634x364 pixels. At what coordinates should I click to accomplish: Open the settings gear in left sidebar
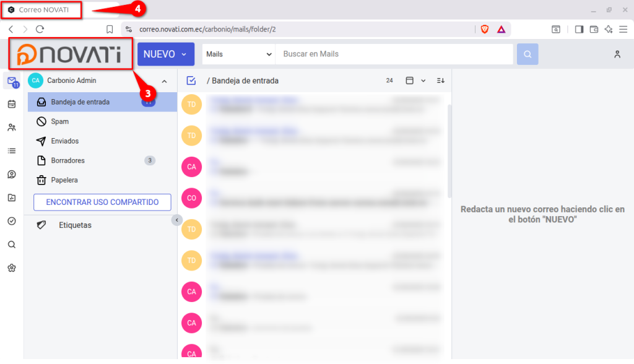tap(11, 268)
